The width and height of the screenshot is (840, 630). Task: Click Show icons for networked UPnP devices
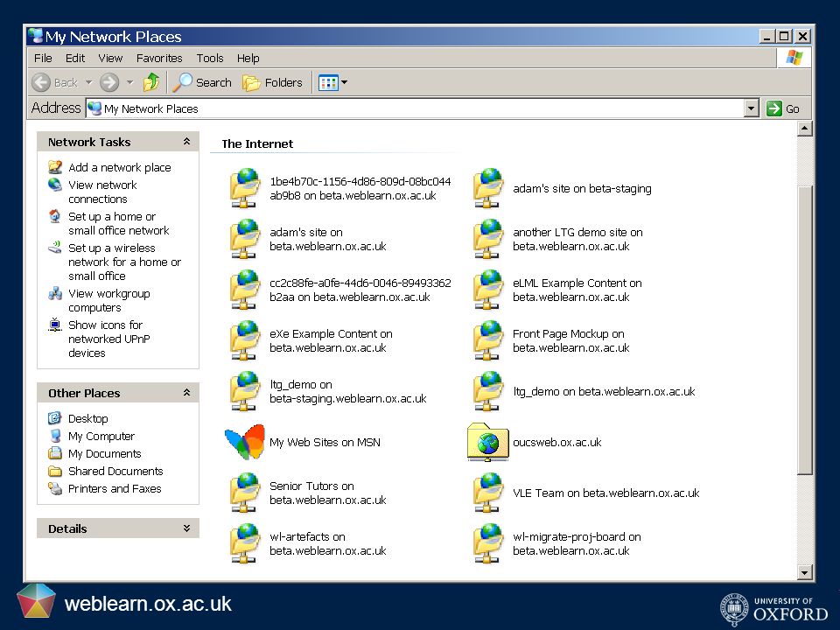[x=108, y=339]
